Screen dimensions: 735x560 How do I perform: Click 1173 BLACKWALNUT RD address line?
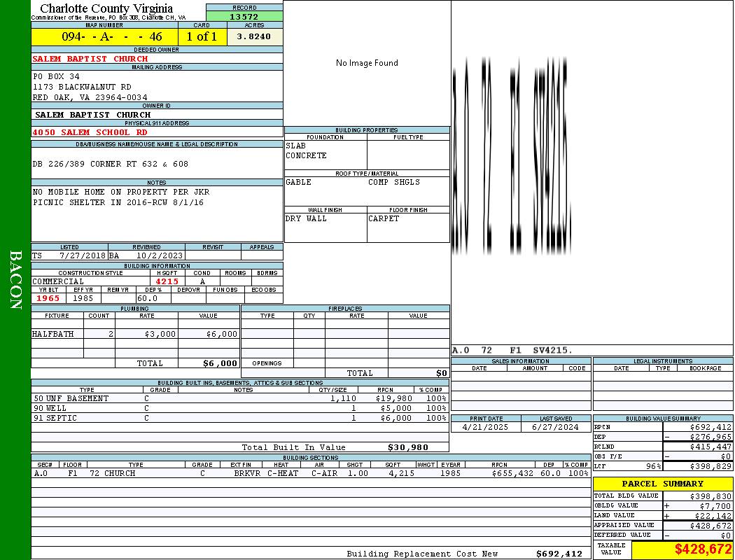point(82,87)
